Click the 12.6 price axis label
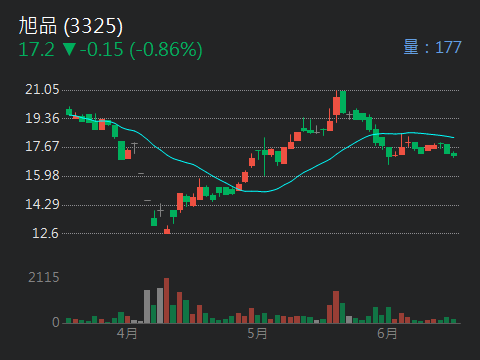 (x=46, y=233)
